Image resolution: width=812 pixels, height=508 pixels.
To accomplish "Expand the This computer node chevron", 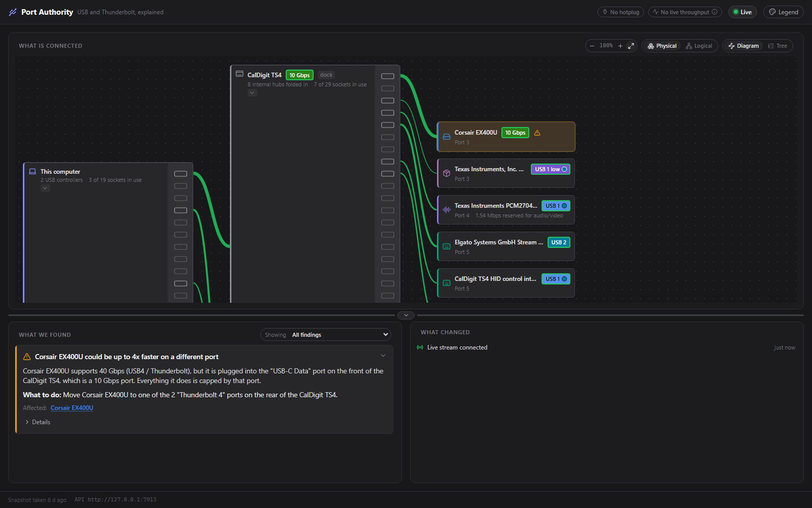I will pyautogui.click(x=45, y=188).
